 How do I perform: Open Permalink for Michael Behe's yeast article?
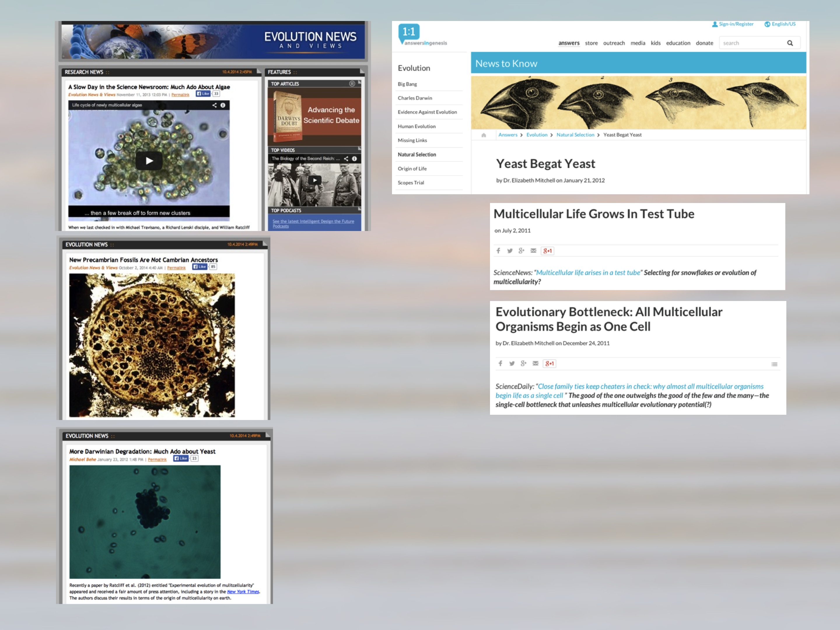pos(157,459)
